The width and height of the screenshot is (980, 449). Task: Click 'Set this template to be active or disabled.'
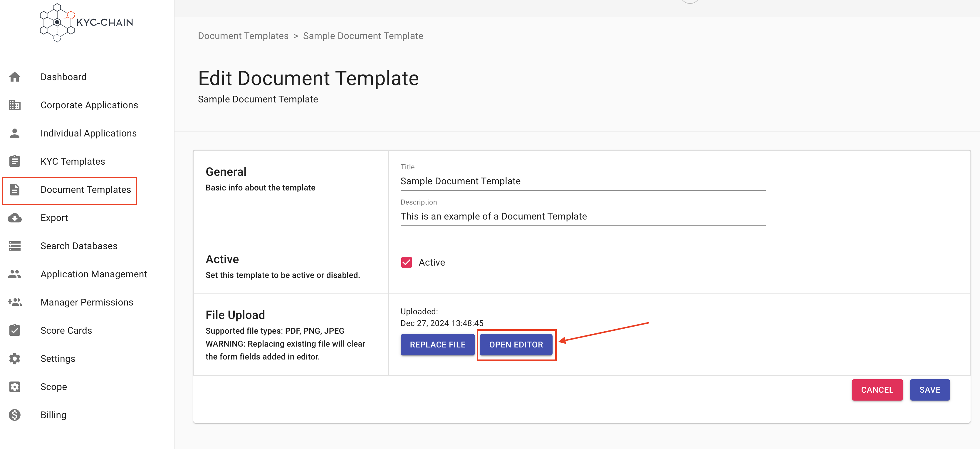[x=283, y=275]
